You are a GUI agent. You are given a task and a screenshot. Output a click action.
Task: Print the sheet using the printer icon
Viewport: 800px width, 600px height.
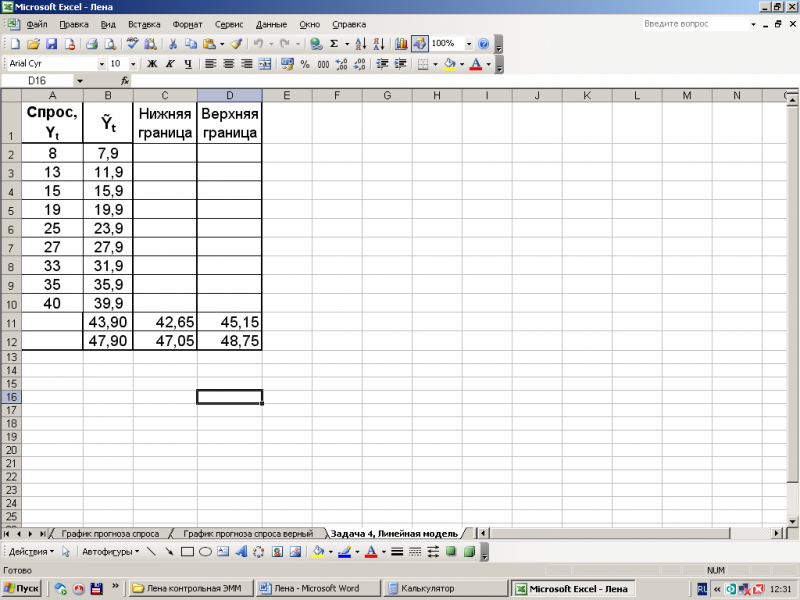[92, 44]
